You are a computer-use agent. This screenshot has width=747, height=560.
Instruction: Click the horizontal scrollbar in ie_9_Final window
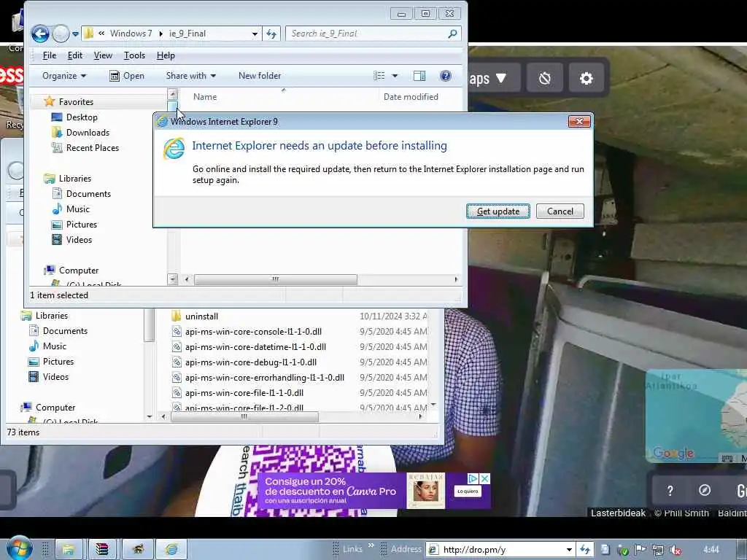(x=275, y=279)
